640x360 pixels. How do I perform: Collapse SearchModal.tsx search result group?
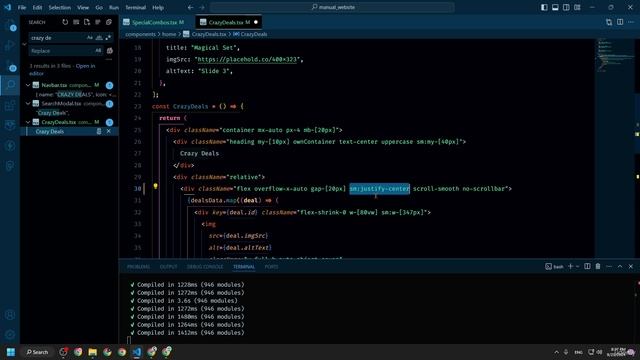[28, 103]
